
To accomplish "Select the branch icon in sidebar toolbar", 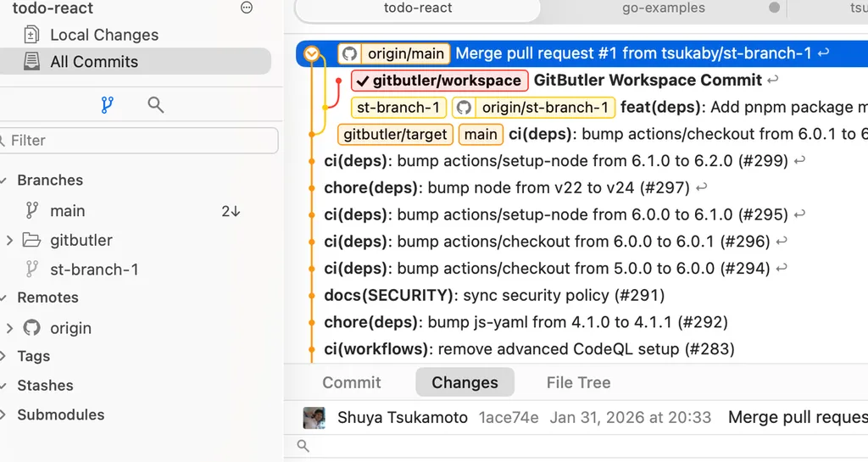I will point(107,104).
